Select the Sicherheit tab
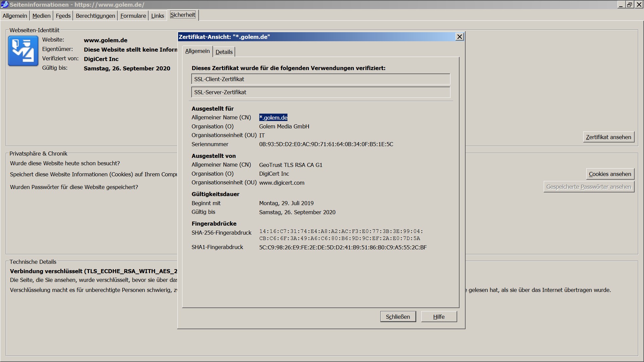The width and height of the screenshot is (644, 362). pyautogui.click(x=182, y=15)
